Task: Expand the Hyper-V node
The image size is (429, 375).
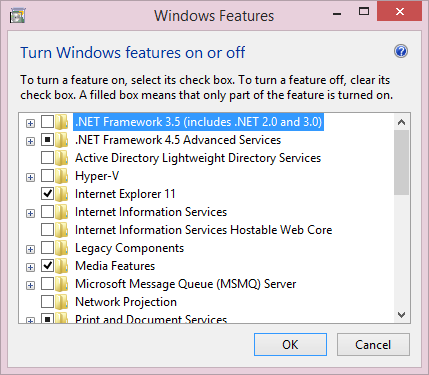Action: tap(30, 177)
